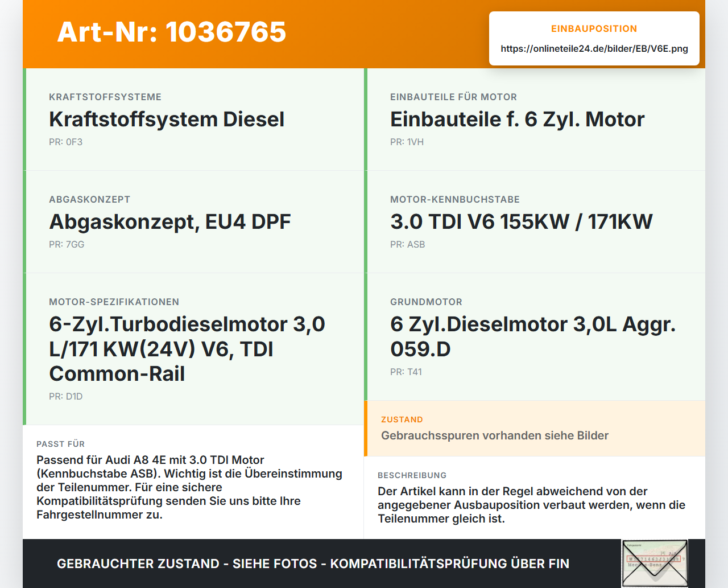Select the Kraftstoffsystem Diesel title
This screenshot has height=588, width=728.
point(167,120)
